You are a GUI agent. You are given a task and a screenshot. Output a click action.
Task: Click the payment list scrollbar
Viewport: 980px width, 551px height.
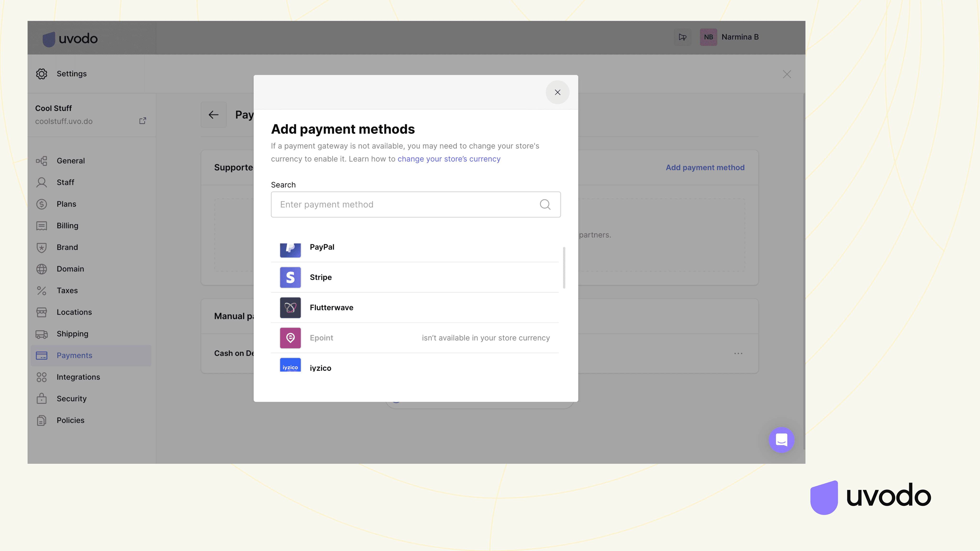pos(564,268)
